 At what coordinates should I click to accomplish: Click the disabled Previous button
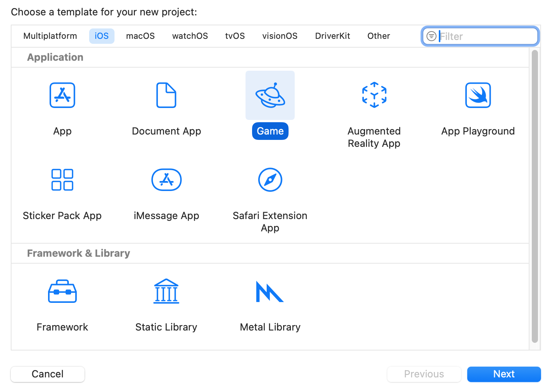[x=424, y=374]
